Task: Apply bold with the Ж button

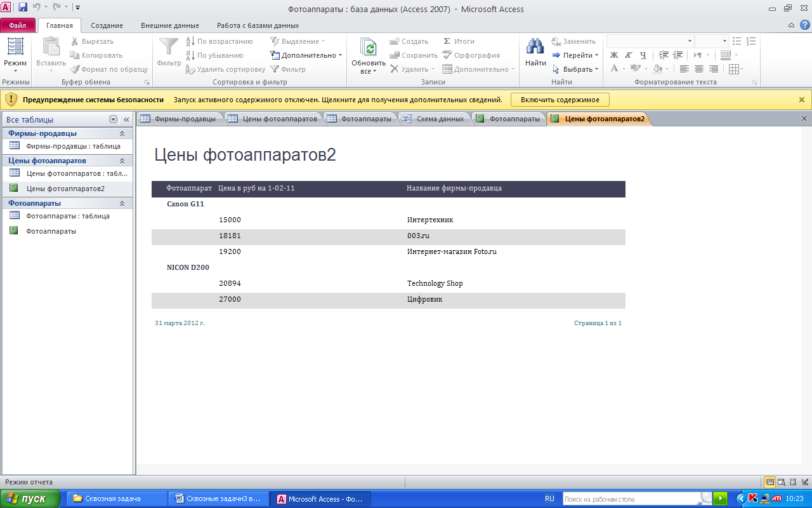Action: click(x=613, y=55)
